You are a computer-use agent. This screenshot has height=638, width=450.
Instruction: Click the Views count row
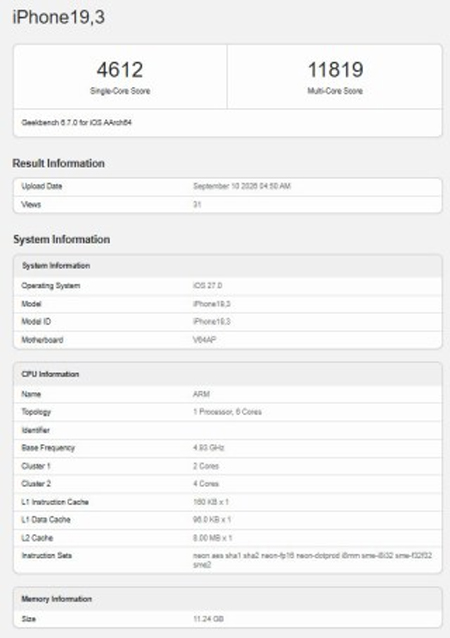point(227,204)
